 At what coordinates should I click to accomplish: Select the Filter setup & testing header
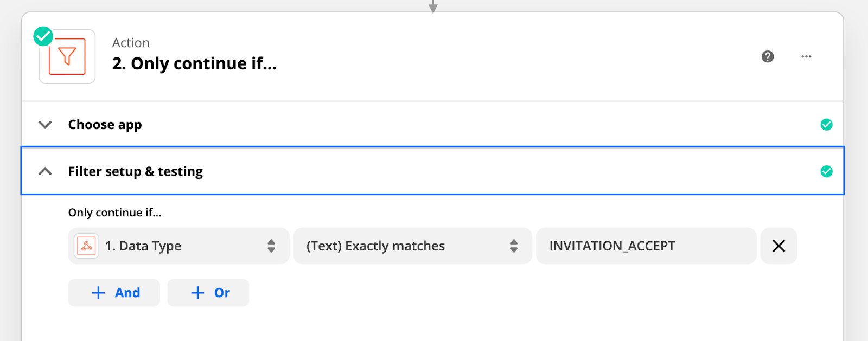click(x=432, y=171)
